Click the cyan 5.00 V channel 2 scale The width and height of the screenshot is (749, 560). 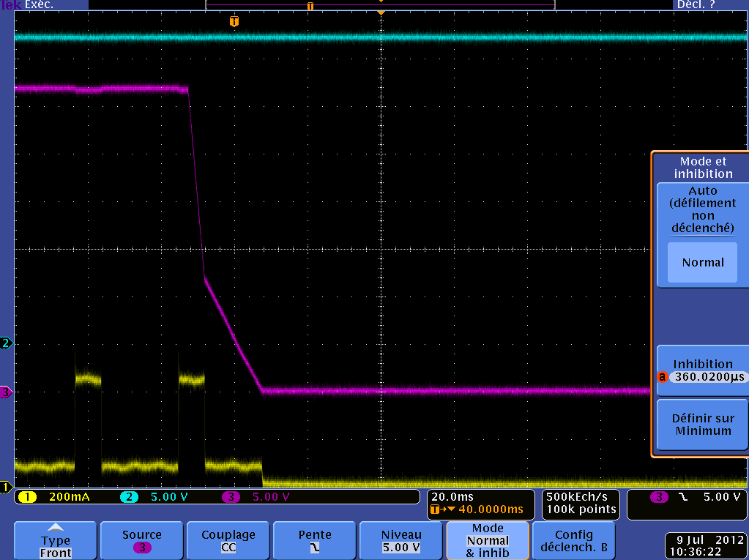pos(169,497)
